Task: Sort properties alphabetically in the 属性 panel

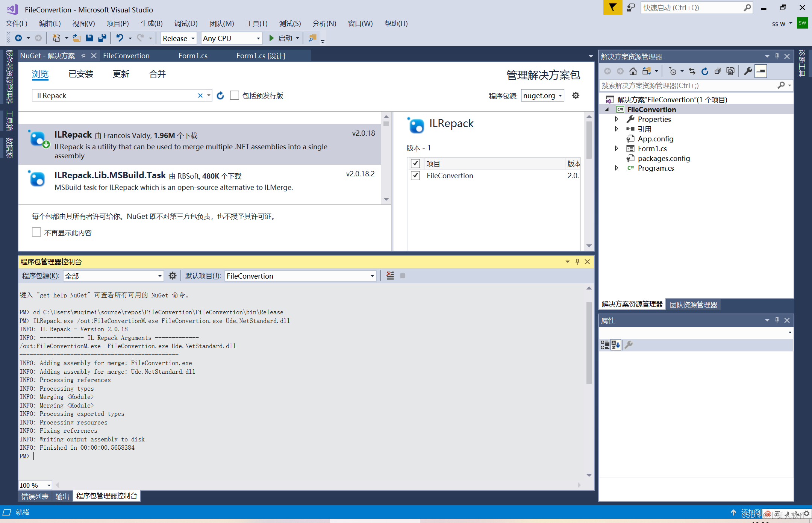Action: pyautogui.click(x=615, y=345)
